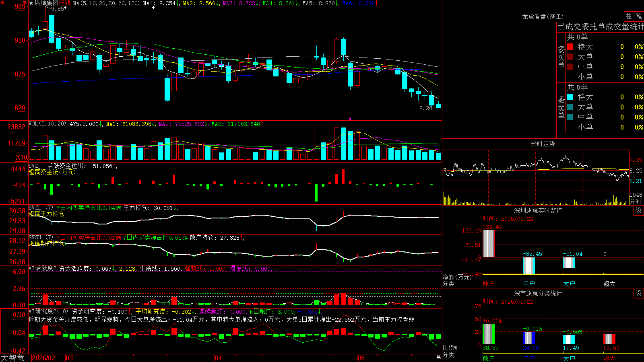This screenshot has height=362, width=644.
Task: Select the 分时走势 panel title
Action: [x=543, y=144]
